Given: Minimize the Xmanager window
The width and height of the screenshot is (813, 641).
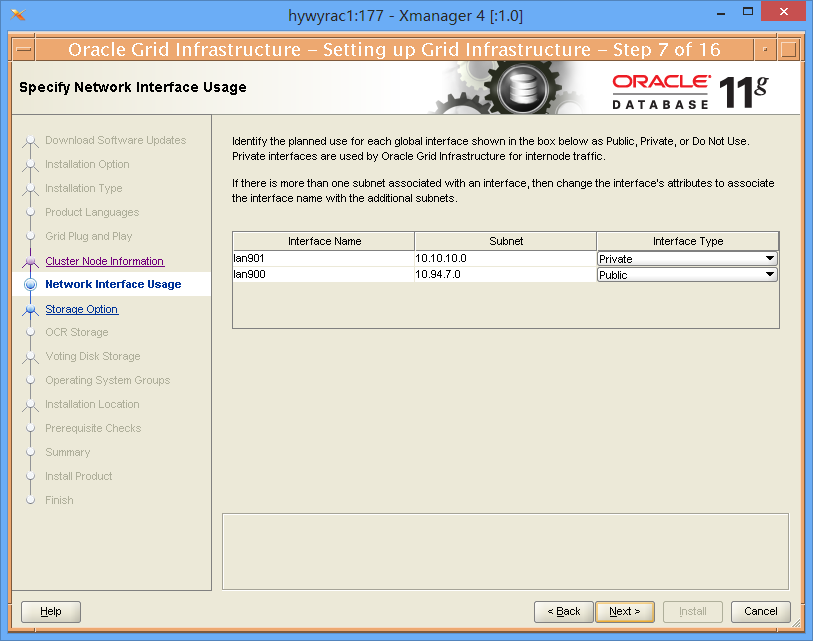Looking at the screenshot, I should pyautogui.click(x=721, y=12).
